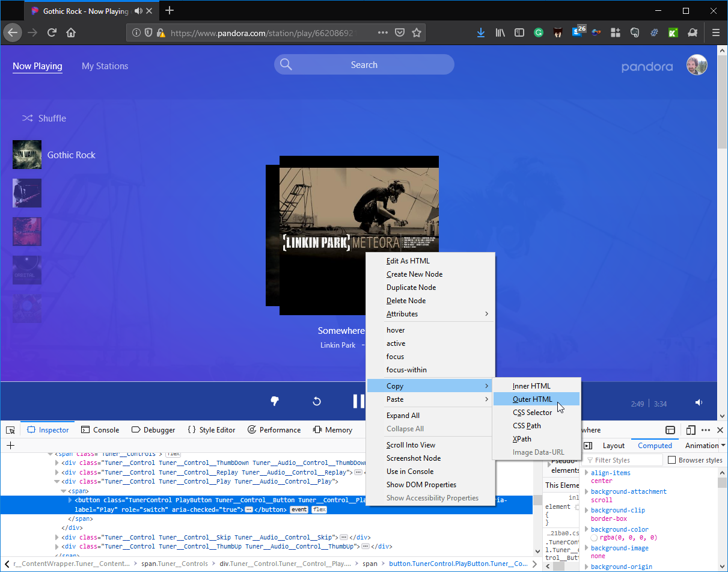Toggle the Browser styles checkbox

(x=672, y=460)
